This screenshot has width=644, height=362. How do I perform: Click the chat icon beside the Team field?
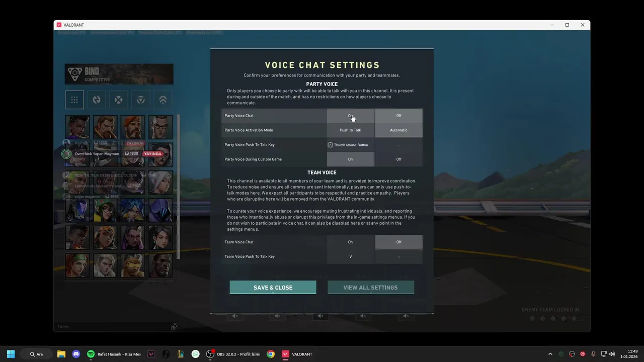point(174,327)
